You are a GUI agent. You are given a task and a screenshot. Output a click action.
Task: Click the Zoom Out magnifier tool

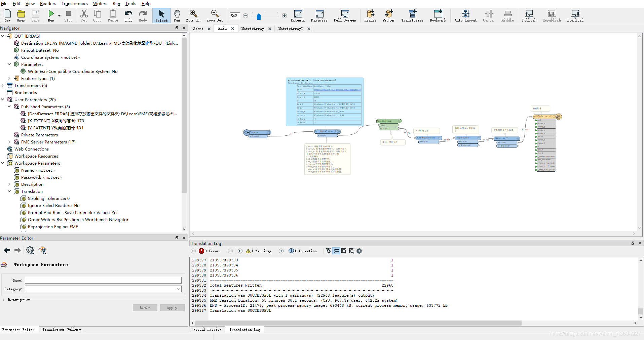point(215,16)
